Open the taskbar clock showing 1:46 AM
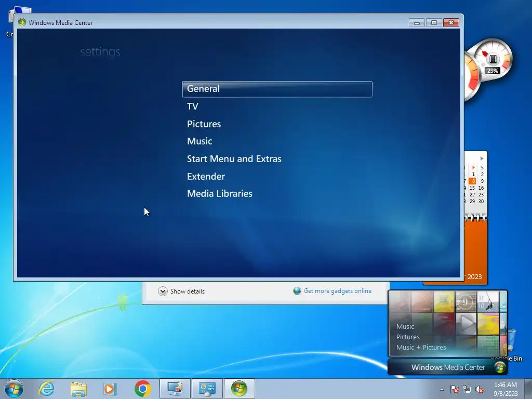 pos(506,389)
